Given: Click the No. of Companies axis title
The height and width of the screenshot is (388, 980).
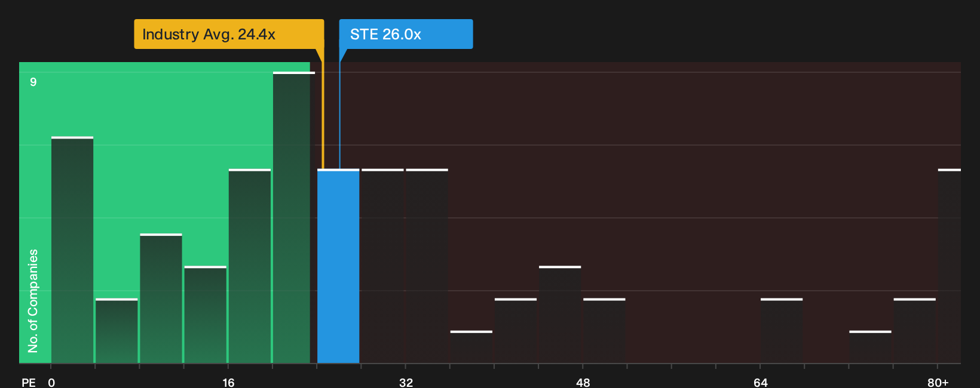Looking at the screenshot, I should point(33,301).
